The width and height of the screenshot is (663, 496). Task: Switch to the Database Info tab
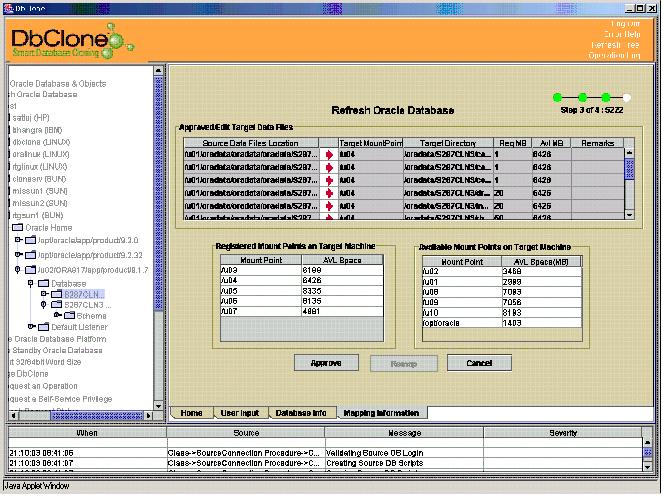pos(301,413)
